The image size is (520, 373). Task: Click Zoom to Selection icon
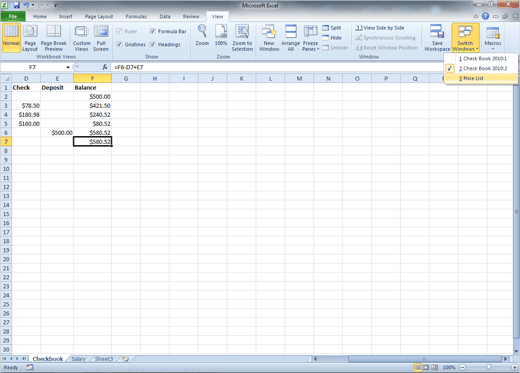point(242,38)
